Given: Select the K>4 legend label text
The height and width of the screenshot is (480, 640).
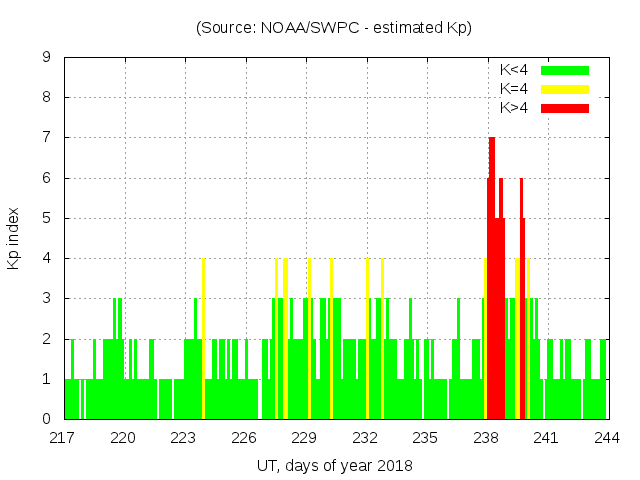Looking at the screenshot, I should tap(515, 108).
